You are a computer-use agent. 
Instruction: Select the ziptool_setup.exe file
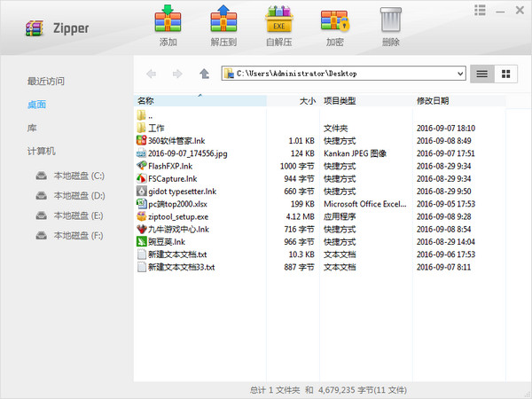point(178,215)
